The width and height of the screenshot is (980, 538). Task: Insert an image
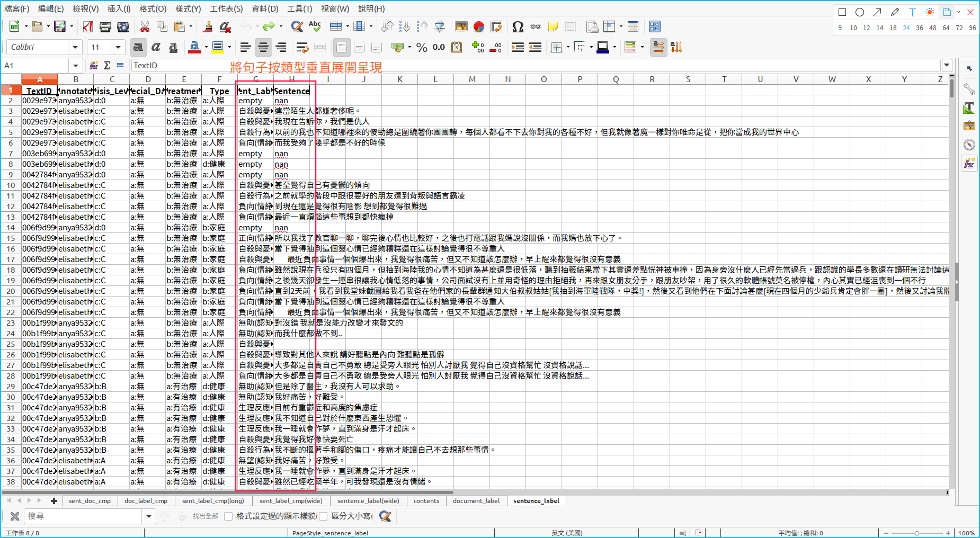point(461,26)
